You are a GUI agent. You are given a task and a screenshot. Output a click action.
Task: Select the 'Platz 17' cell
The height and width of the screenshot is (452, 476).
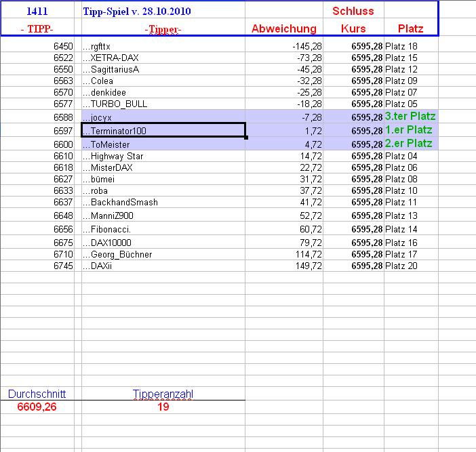click(x=401, y=254)
